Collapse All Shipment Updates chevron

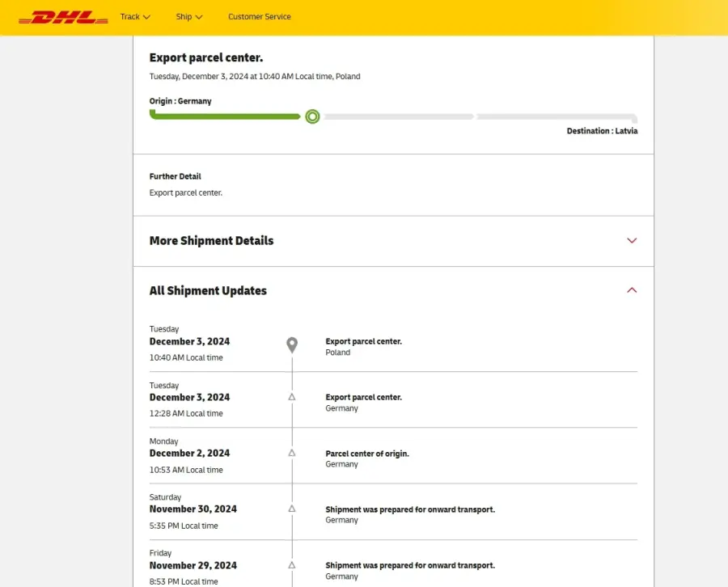(x=632, y=290)
